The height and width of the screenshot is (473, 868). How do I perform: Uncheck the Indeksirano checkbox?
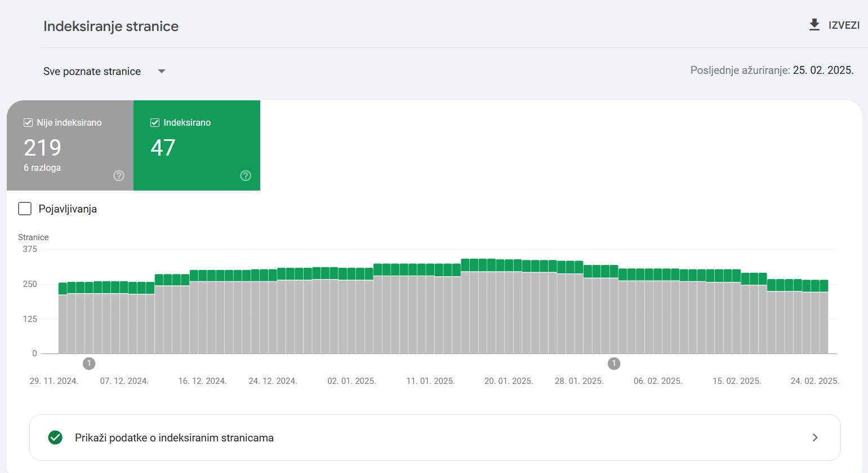tap(155, 123)
